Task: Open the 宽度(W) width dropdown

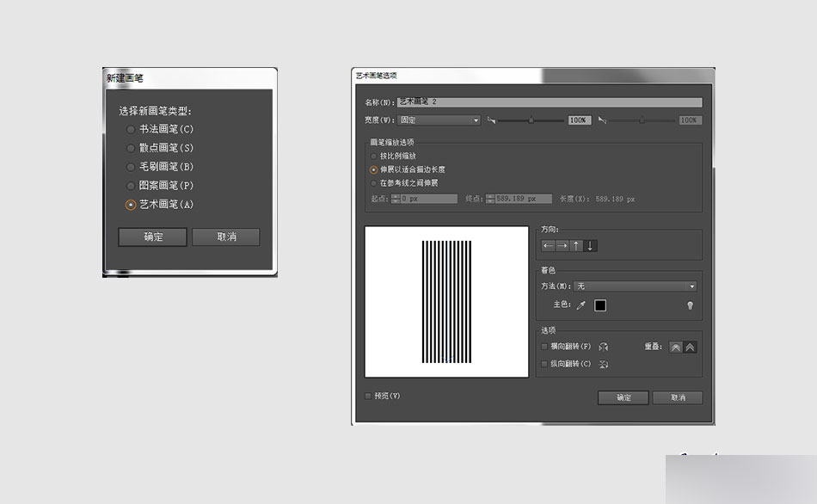Action: pos(439,120)
